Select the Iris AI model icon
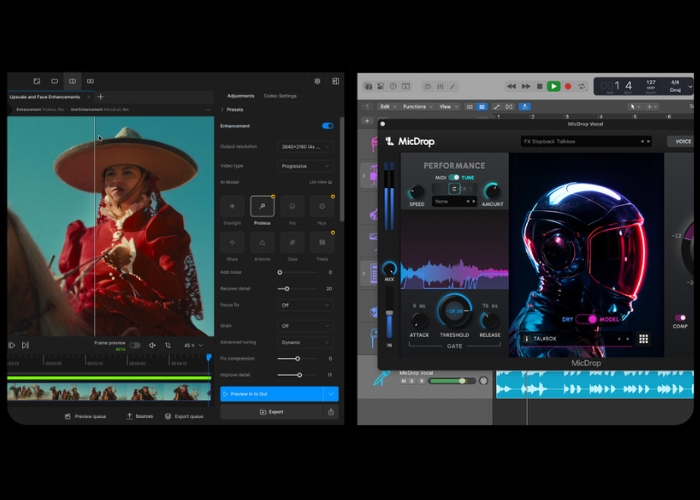Viewport: 700px width, 500px height. 292,206
